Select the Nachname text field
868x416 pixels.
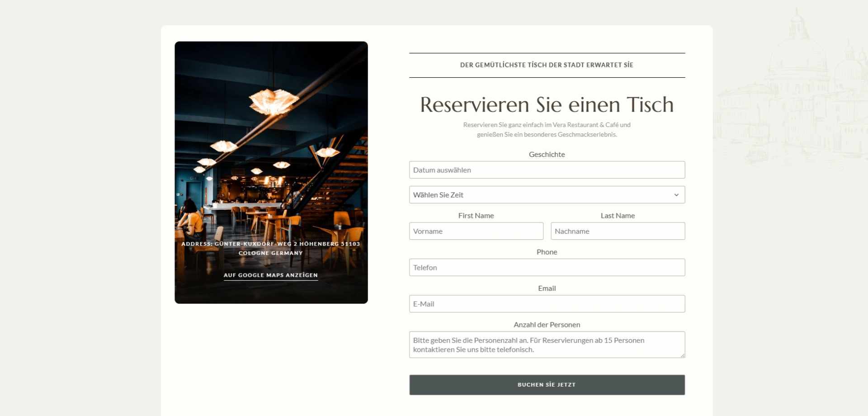[x=618, y=231]
